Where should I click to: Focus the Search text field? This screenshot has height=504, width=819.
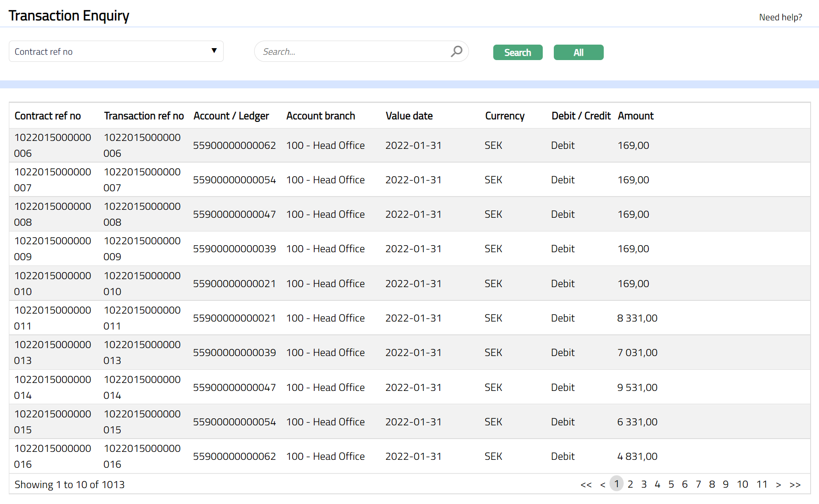[x=354, y=52]
